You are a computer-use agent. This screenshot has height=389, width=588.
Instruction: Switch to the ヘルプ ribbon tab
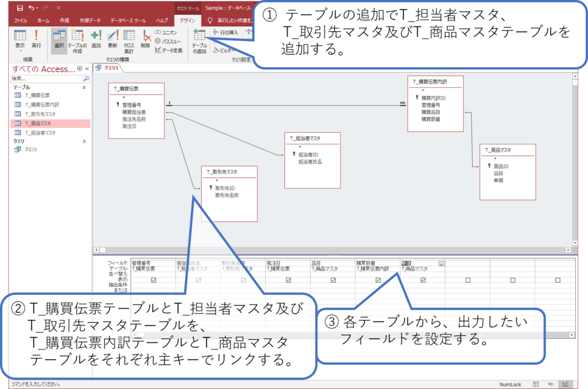pos(162,21)
